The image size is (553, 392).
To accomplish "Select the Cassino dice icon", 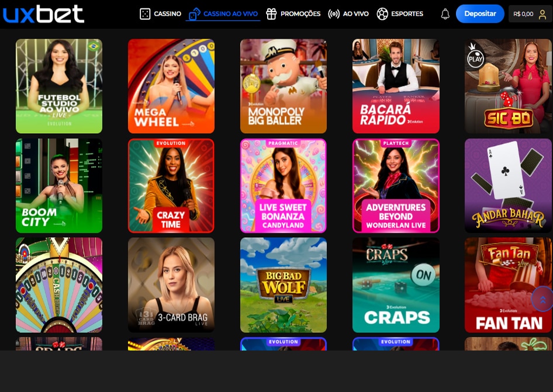I will tap(144, 13).
